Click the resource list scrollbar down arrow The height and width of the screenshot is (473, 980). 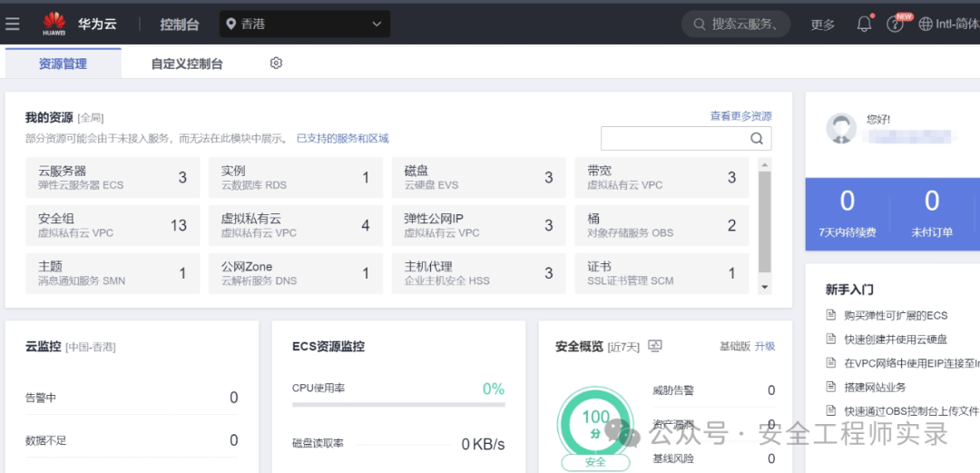765,287
